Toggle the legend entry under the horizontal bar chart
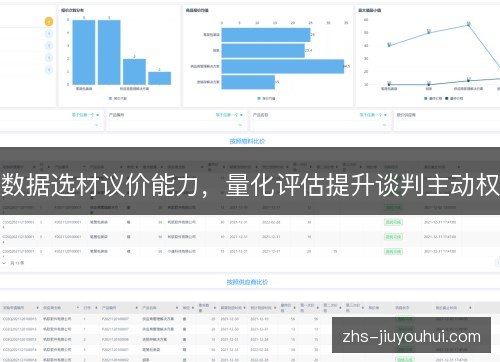500x362 pixels. tap(266, 98)
